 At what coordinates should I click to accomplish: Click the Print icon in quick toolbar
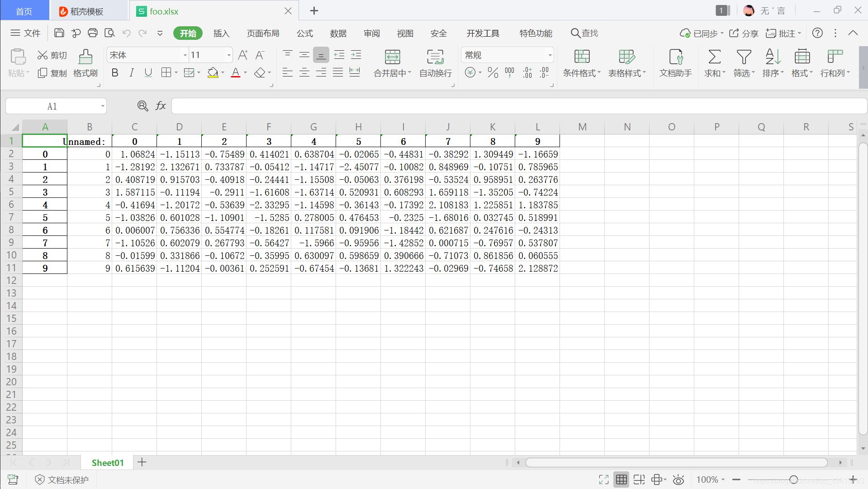(x=93, y=33)
